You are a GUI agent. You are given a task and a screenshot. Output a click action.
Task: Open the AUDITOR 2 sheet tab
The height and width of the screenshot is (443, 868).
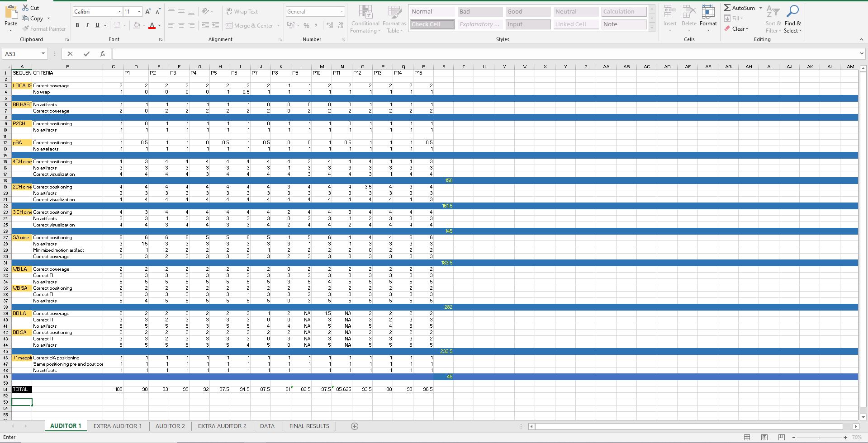[170, 426]
